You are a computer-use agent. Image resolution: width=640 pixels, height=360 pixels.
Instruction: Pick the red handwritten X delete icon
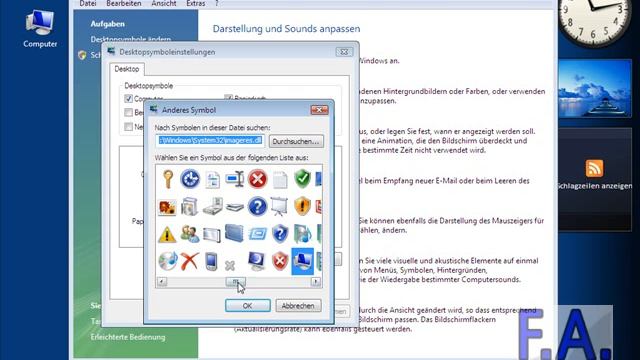(190, 261)
